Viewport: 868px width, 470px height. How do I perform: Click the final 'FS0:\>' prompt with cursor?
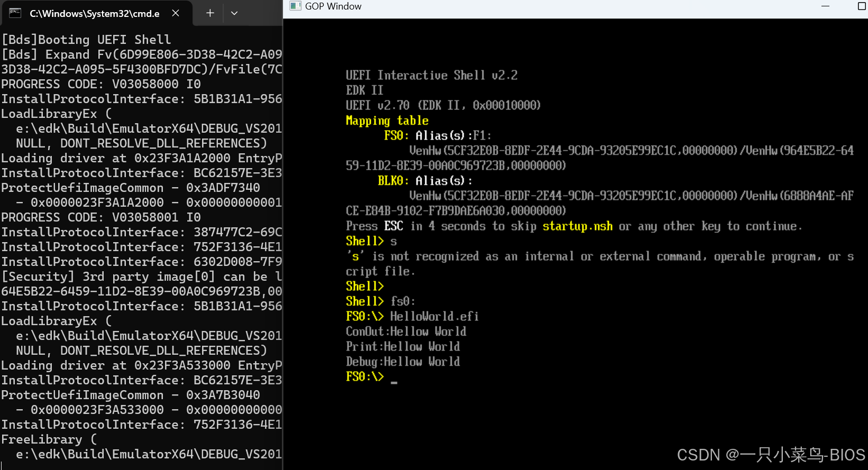(x=371, y=377)
